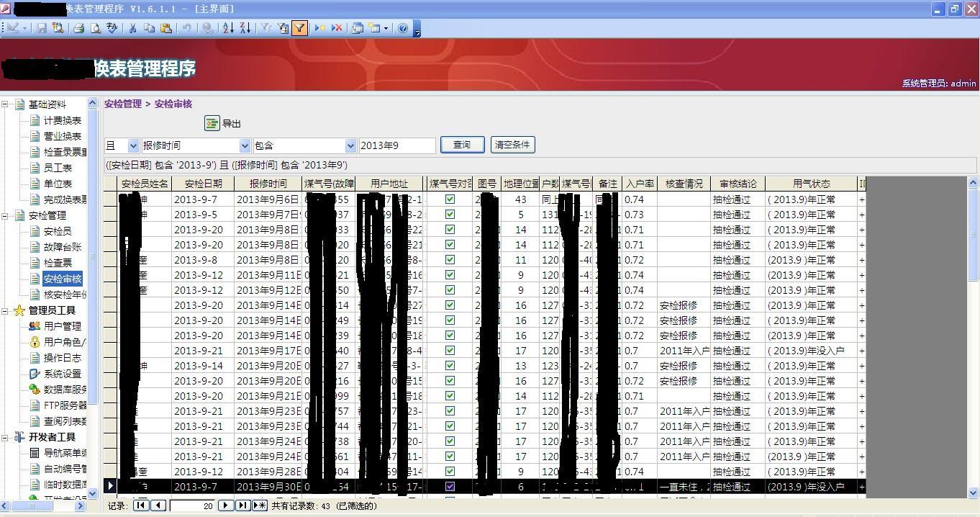Open the 包含 condition dropdown

tap(350, 145)
